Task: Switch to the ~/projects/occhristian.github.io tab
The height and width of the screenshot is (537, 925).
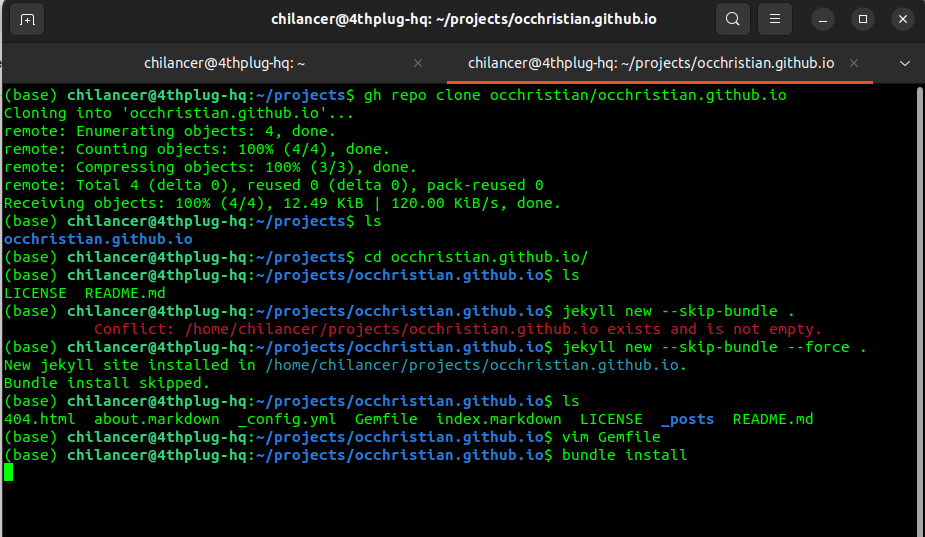Action: click(651, 63)
